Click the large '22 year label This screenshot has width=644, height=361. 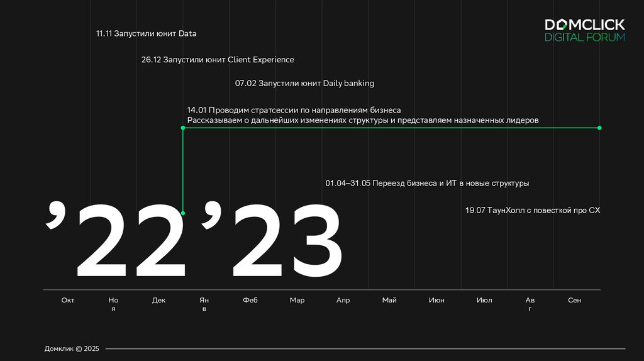pos(116,239)
